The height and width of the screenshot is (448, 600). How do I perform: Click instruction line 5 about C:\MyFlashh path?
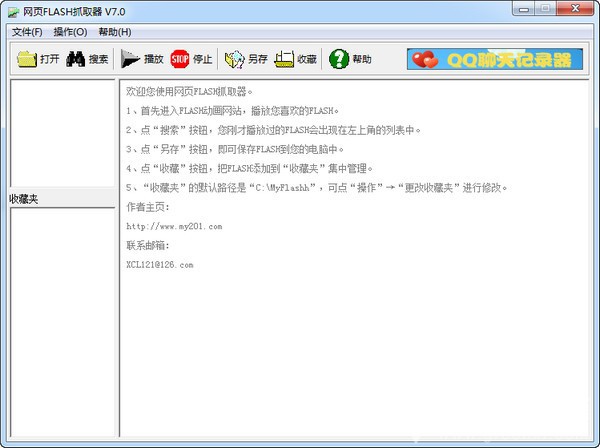tap(316, 188)
